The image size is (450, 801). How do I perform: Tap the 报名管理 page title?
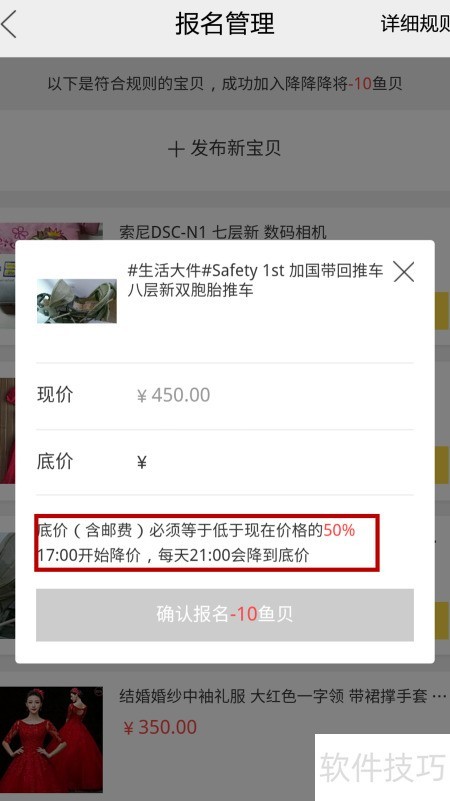(225, 24)
